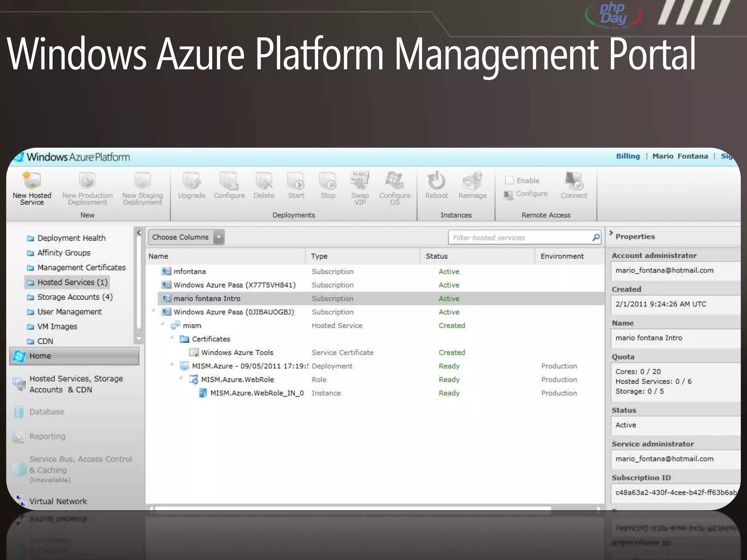Open the Choose Columns dropdown
This screenshot has height=560, width=747.
click(218, 237)
